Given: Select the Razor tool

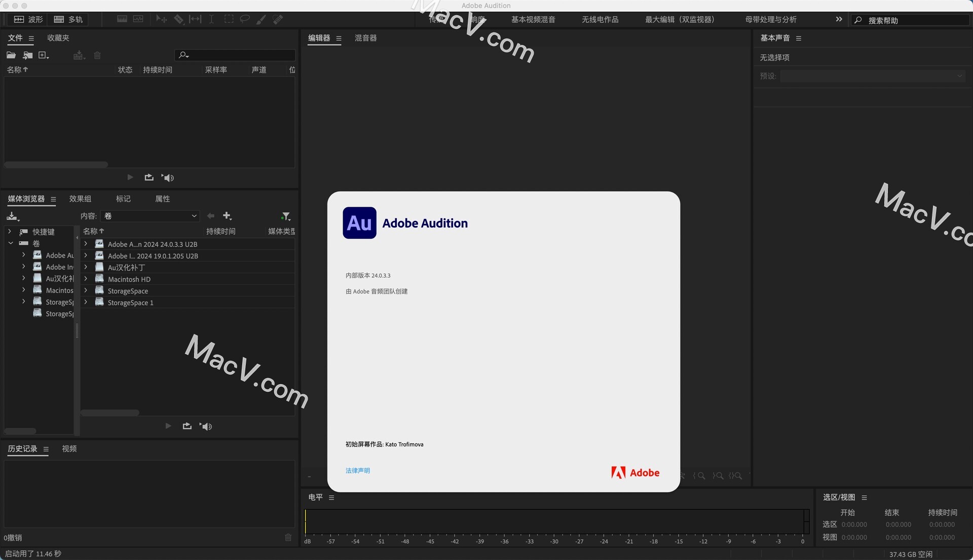Looking at the screenshot, I should tap(179, 19).
